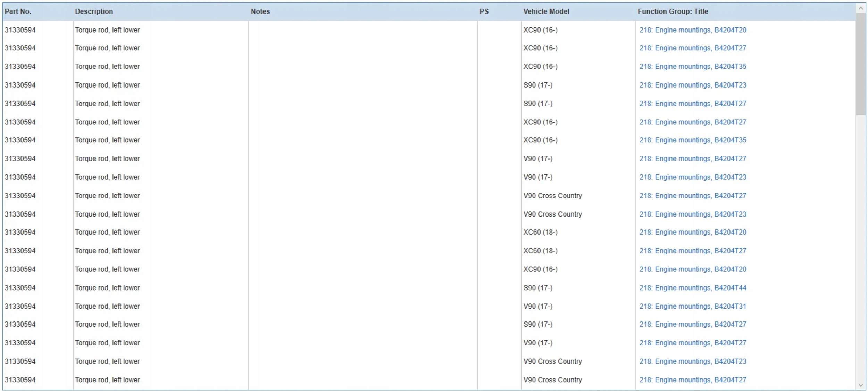This screenshot has height=391, width=868.
Task: Click the vertical scrollbar thumb
Action: 860,64
